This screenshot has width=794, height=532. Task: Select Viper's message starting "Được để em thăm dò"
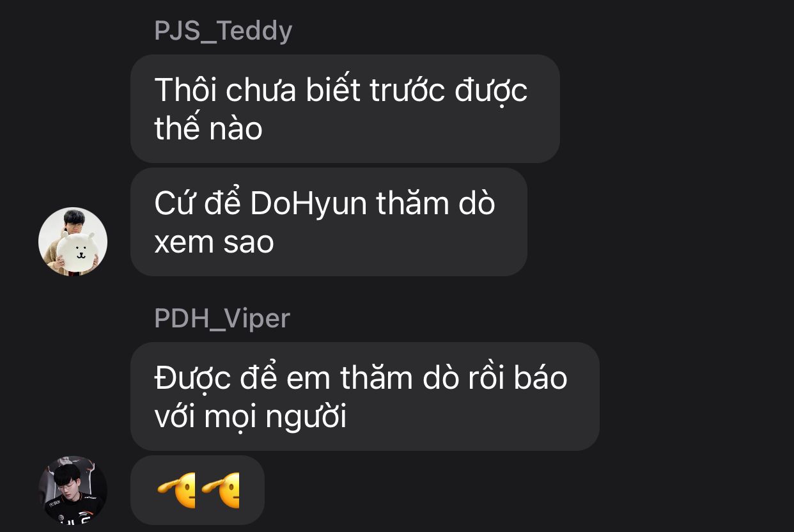pos(365,396)
